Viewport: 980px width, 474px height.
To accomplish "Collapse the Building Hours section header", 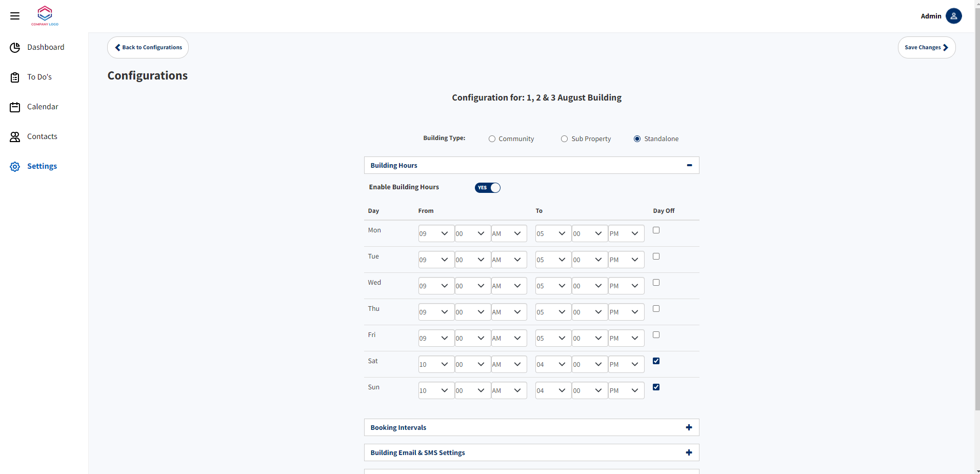I will coord(531,165).
